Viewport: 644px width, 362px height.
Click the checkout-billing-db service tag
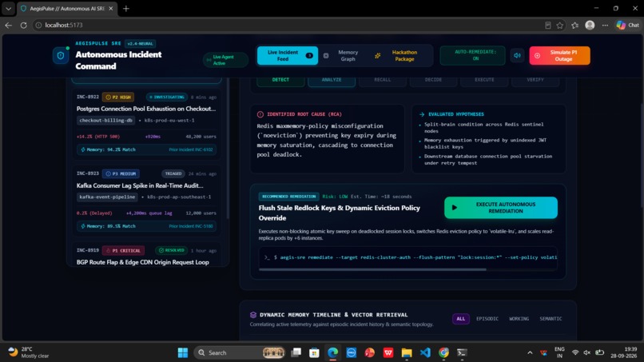pyautogui.click(x=106, y=121)
